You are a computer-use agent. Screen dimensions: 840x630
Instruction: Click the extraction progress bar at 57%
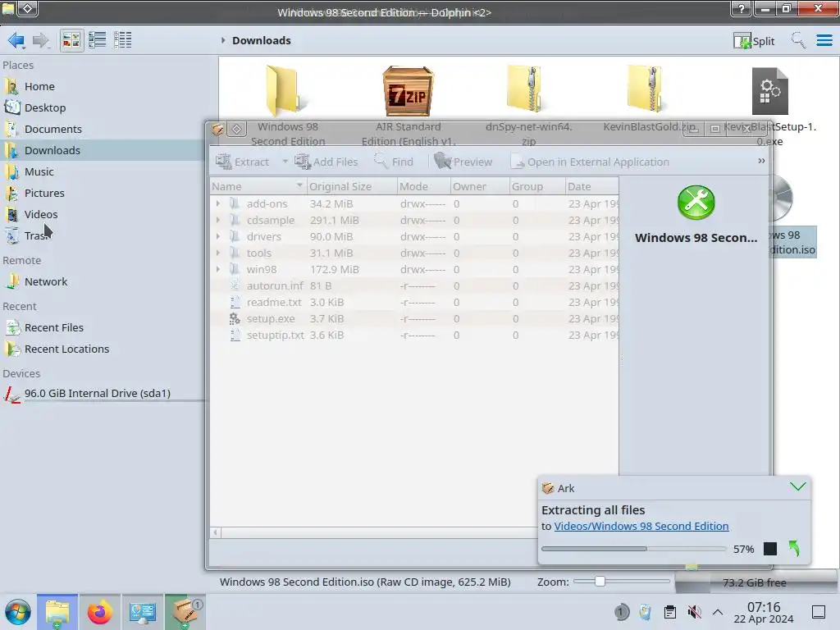(x=634, y=549)
